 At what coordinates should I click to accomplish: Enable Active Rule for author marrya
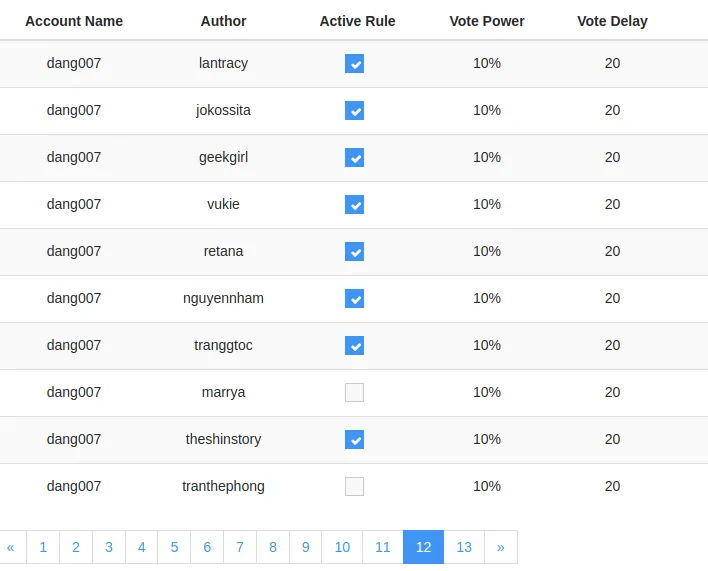pos(354,392)
